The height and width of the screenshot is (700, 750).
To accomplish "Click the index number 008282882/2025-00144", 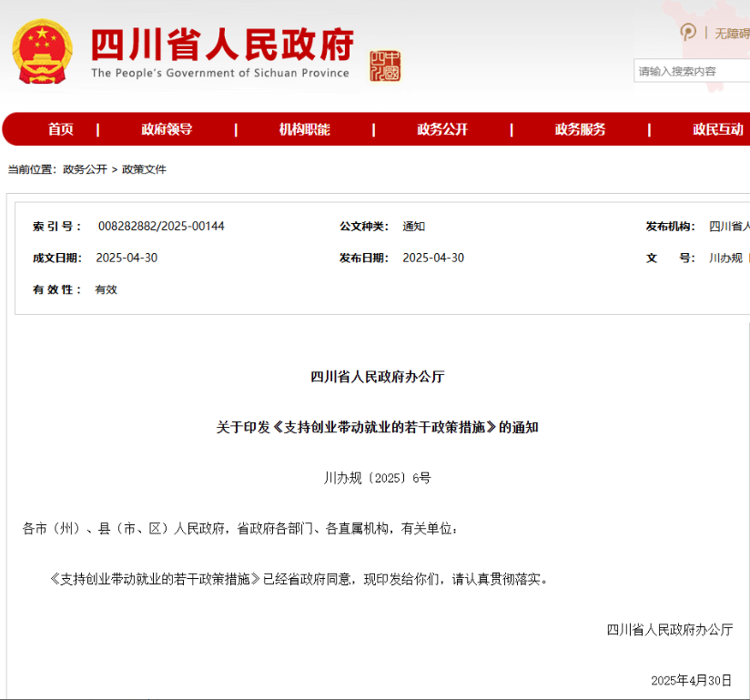I will (161, 226).
